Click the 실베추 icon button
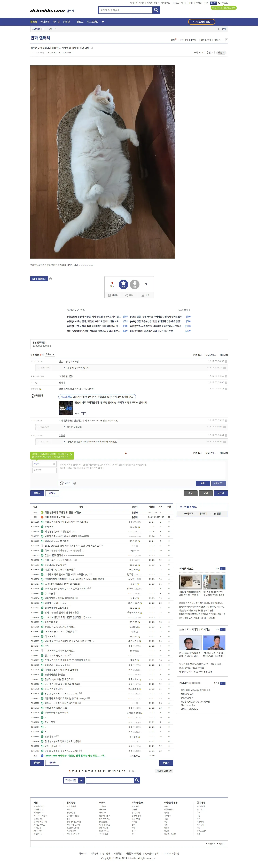The height and width of the screenshot is (868, 258). pos(113,295)
